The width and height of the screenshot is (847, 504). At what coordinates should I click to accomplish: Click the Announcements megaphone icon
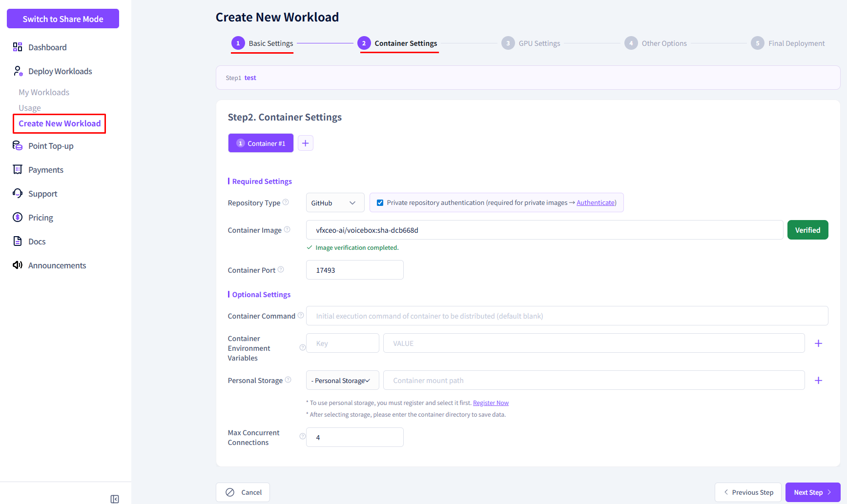point(18,265)
